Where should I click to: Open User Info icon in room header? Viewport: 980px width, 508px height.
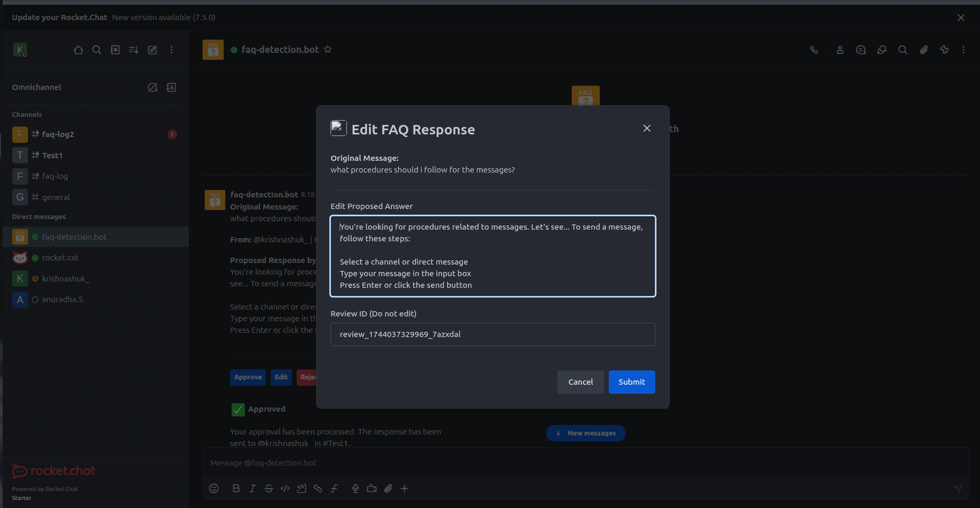[x=840, y=50]
